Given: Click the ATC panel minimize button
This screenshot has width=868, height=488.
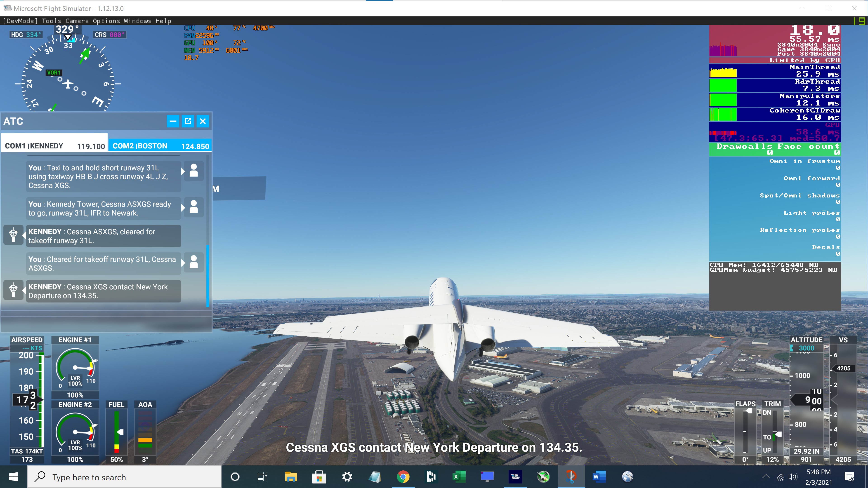Looking at the screenshot, I should [172, 121].
